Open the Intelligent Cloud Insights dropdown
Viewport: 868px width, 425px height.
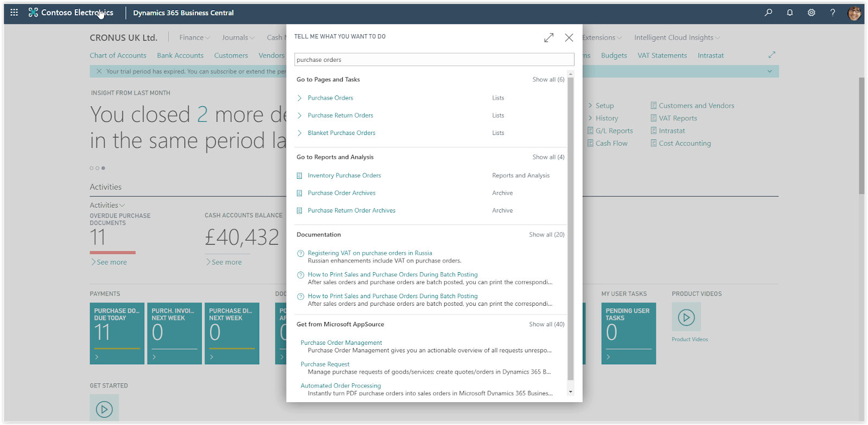(677, 37)
